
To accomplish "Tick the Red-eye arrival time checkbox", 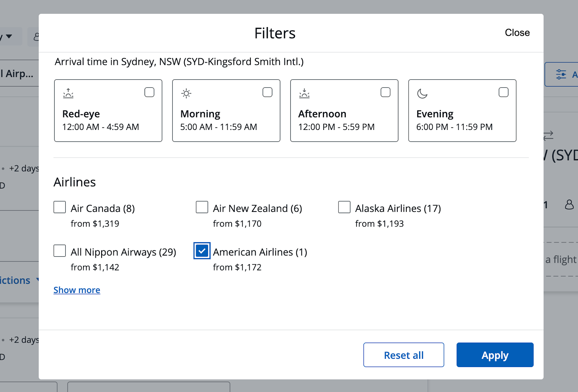I will (150, 92).
